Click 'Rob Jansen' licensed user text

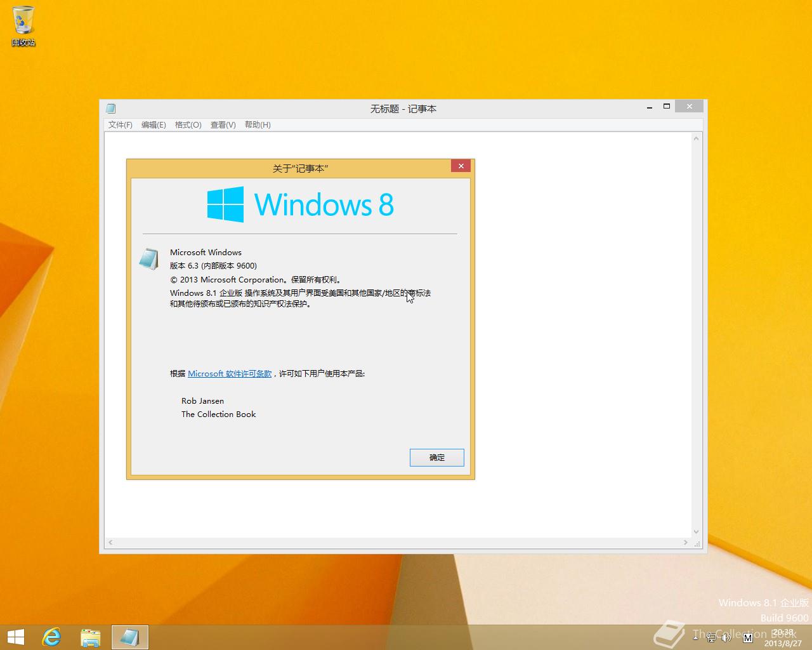(x=202, y=401)
